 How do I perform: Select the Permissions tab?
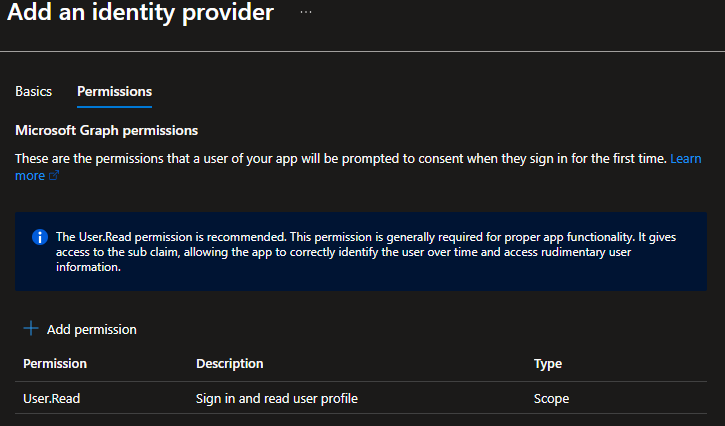click(x=114, y=91)
